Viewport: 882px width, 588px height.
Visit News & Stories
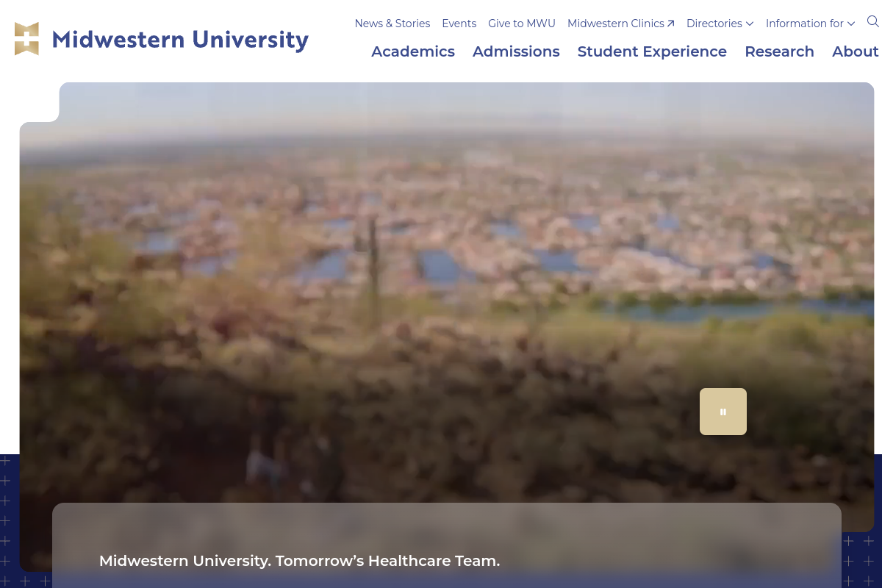tap(392, 23)
